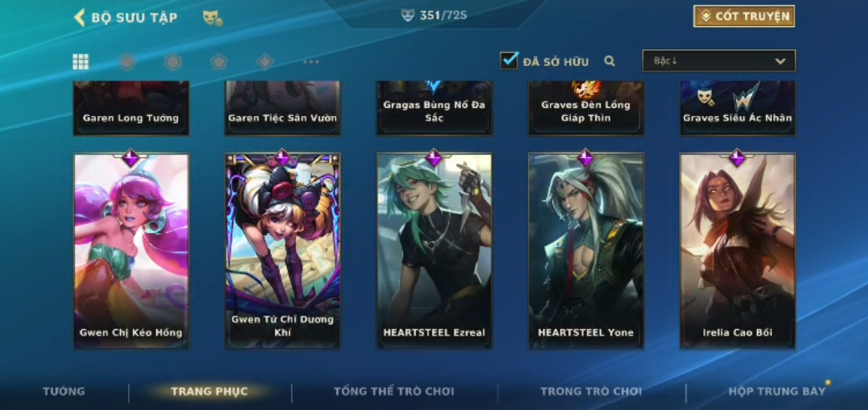Image resolution: width=868 pixels, height=410 pixels.
Task: Click the chevron arrow of the sort dropdown
Action: (x=780, y=62)
